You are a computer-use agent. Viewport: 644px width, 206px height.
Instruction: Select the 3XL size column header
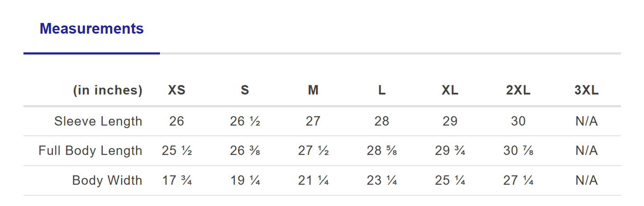(x=587, y=90)
